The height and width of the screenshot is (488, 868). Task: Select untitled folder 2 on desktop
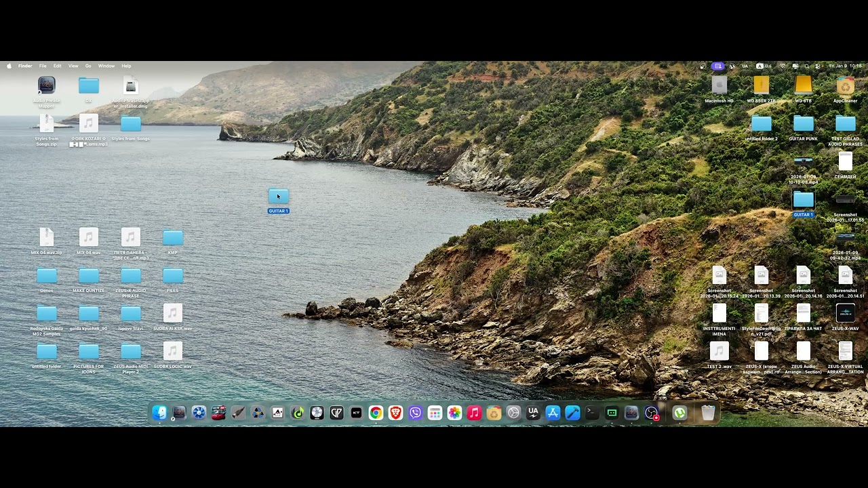click(x=762, y=123)
